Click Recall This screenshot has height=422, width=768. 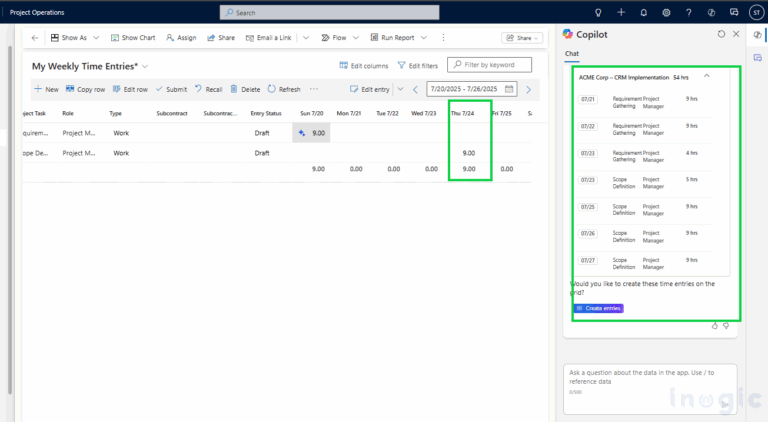tap(209, 89)
